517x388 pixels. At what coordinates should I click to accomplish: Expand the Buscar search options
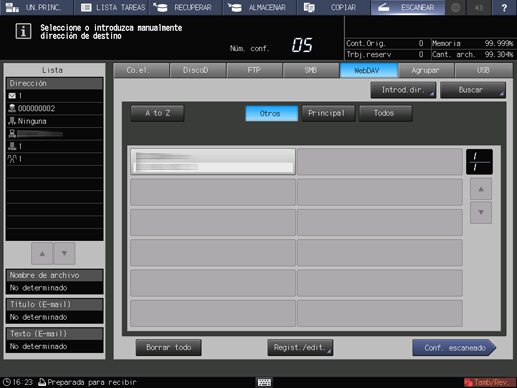tap(473, 90)
